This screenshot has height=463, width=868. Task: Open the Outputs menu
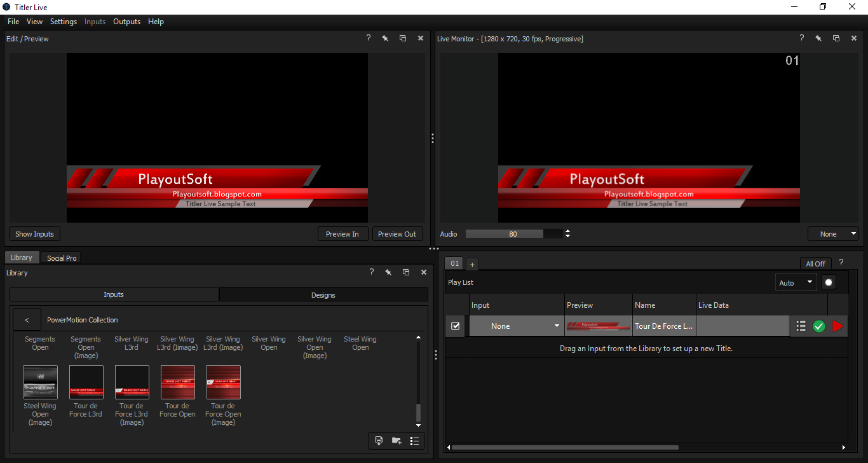(126, 22)
